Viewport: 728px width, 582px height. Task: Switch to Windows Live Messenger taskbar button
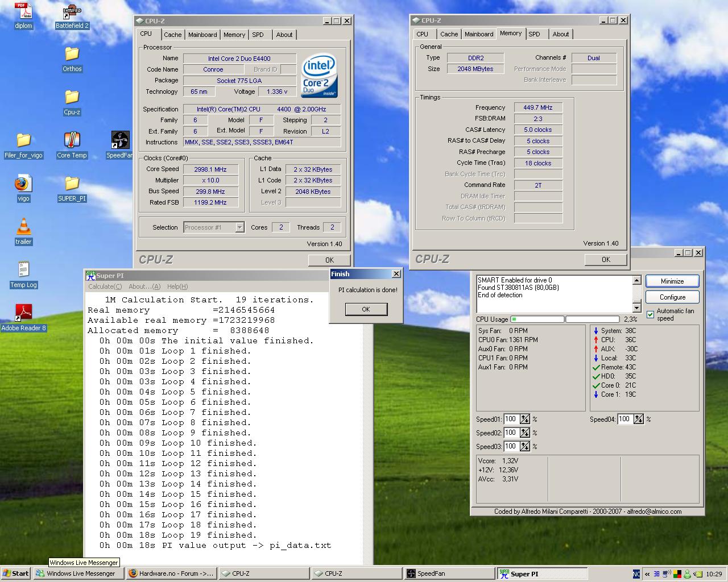click(78, 573)
